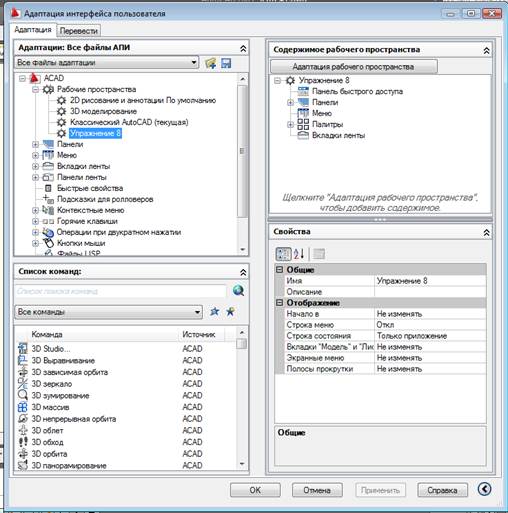Select Операции при двукратном нажатии node
Image resolution: width=508 pixels, height=513 pixels.
(119, 232)
